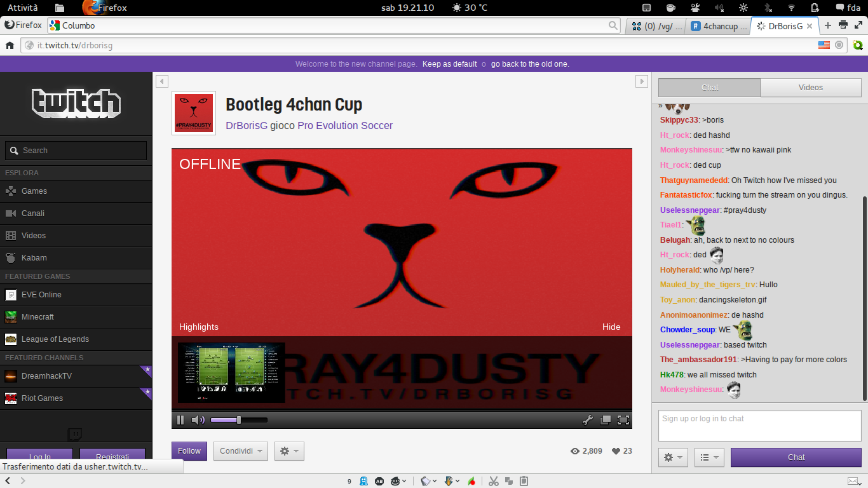This screenshot has height=488, width=868.
Task: Select Minecraft featured game
Action: click(x=76, y=317)
